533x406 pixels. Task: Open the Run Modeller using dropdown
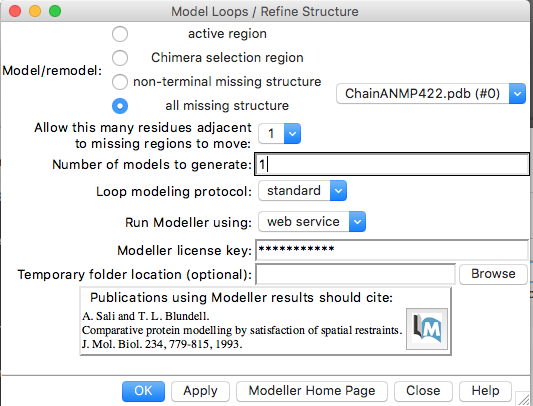[312, 222]
